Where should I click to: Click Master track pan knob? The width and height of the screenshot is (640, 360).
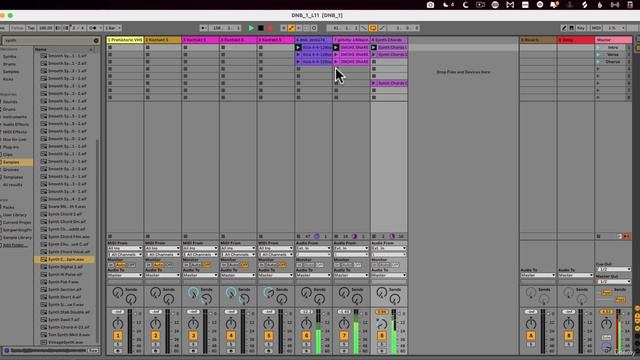(607, 324)
